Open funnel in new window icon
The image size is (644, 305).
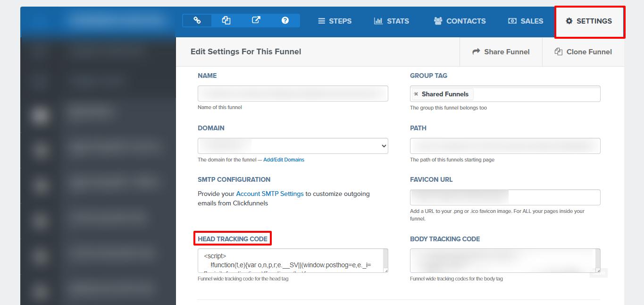point(256,20)
